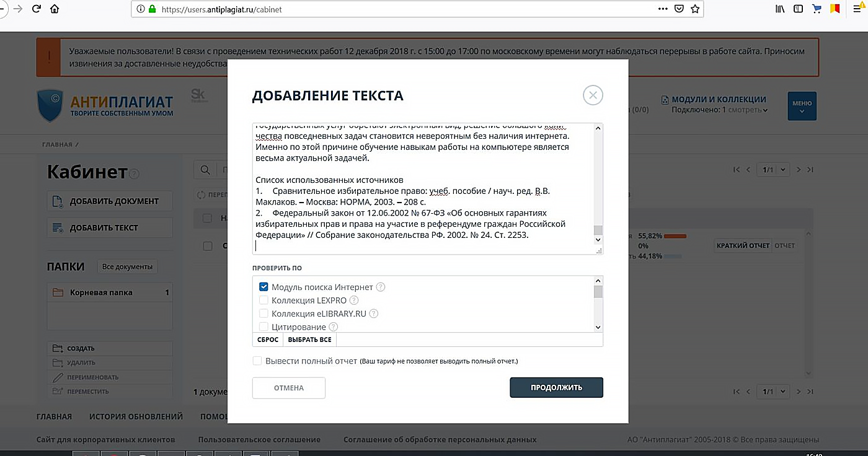Screen dimensions: 868x456
Task: Click inside the text input area
Action: click(422, 188)
